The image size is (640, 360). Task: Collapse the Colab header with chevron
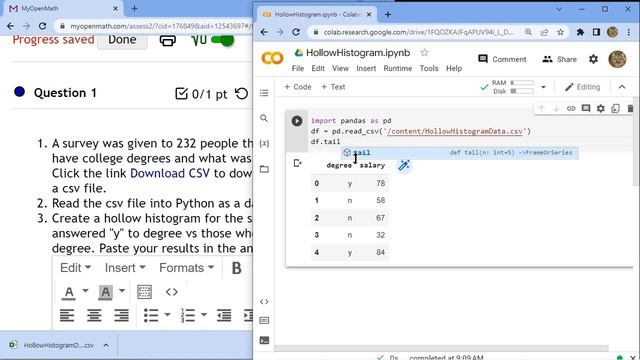622,87
